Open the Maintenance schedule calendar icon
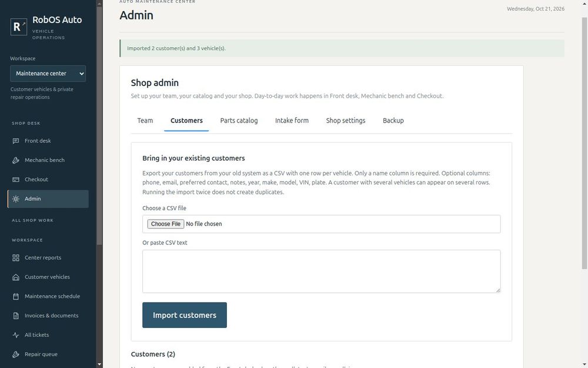588x368 pixels. click(16, 296)
